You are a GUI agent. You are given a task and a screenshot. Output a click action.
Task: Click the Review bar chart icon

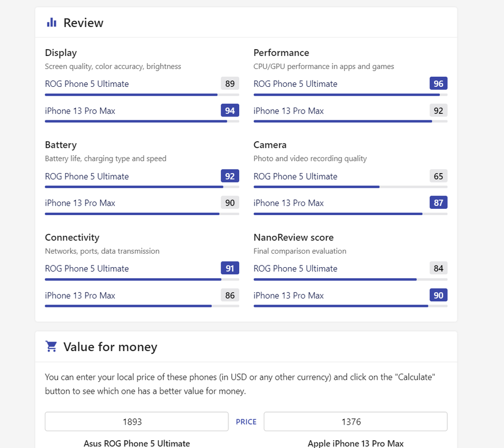click(x=52, y=22)
